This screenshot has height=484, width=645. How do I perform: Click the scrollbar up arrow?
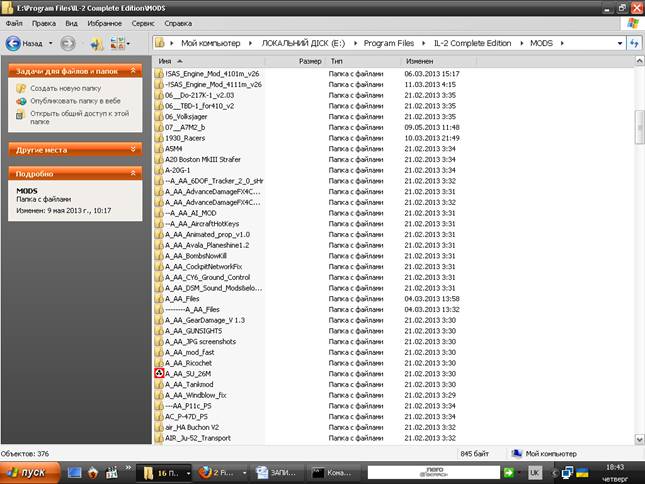click(x=639, y=61)
